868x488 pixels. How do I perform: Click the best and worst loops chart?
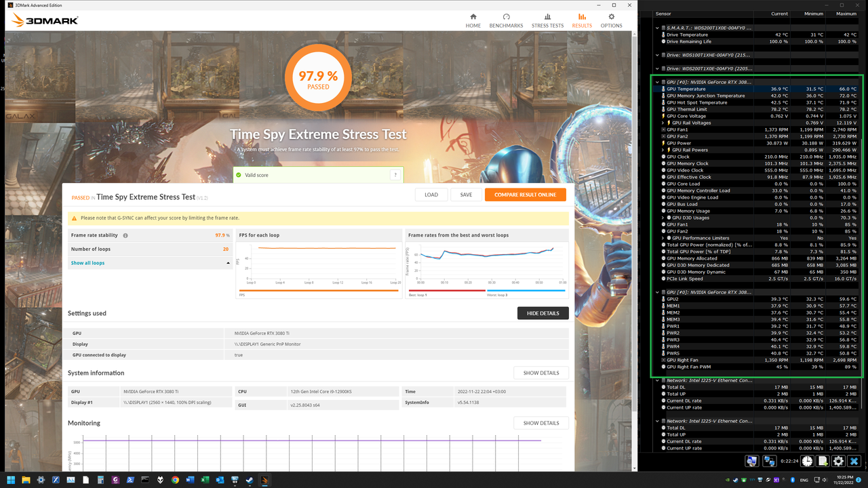tap(488, 264)
